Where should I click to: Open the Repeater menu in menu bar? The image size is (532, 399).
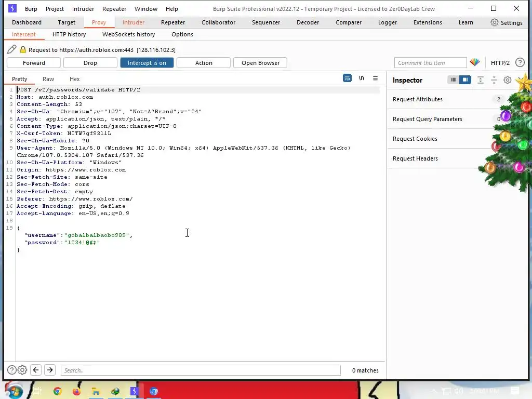click(x=114, y=9)
